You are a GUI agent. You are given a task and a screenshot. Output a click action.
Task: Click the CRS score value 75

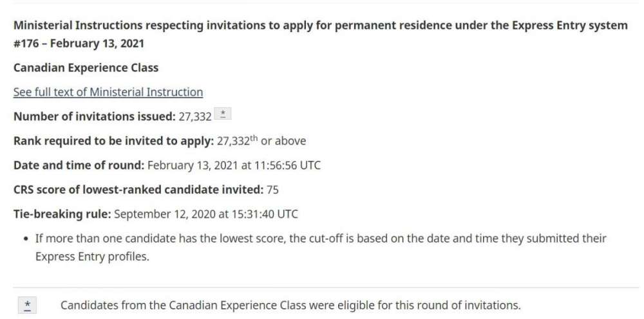click(x=272, y=190)
